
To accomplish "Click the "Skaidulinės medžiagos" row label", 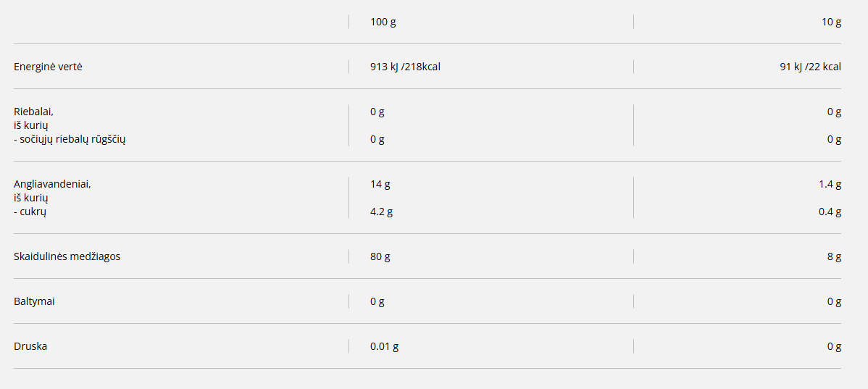I will pos(67,256).
